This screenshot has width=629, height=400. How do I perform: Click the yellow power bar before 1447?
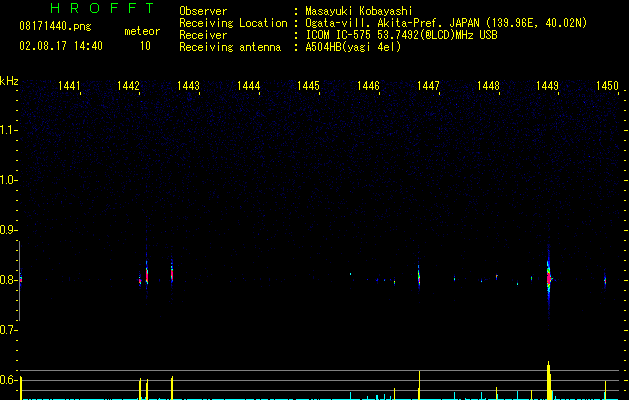coord(419,385)
